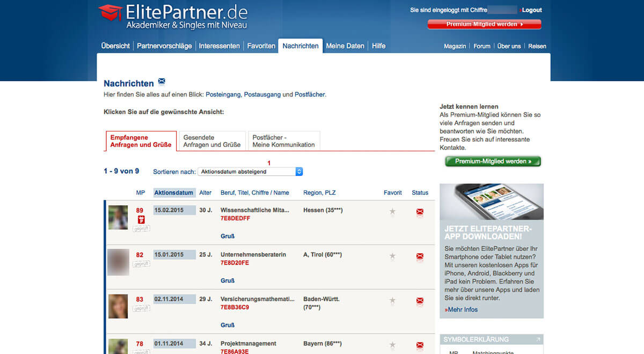Switch to Postfächer - Meine Kommunikation tab
The image size is (644, 354).
[x=284, y=141]
